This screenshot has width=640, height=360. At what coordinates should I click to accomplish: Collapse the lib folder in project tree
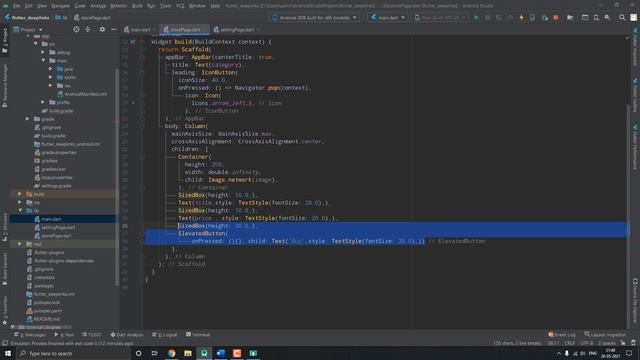[x=20, y=211]
